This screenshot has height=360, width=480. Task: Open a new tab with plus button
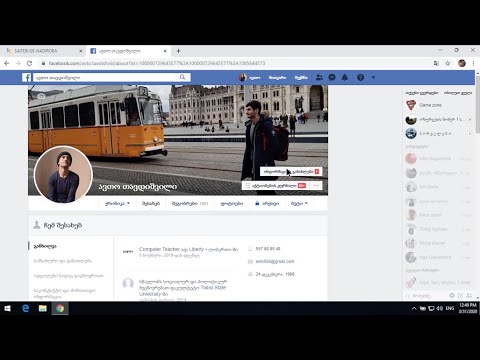coord(179,51)
